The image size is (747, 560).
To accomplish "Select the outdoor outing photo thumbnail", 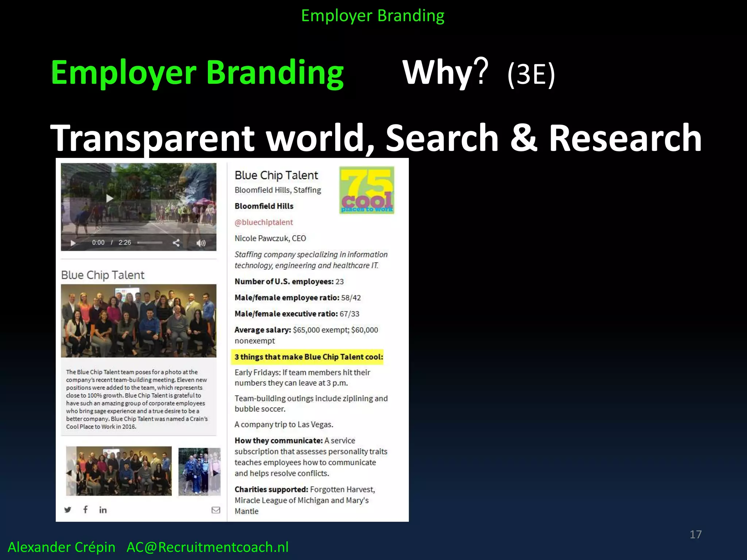I will [200, 471].
